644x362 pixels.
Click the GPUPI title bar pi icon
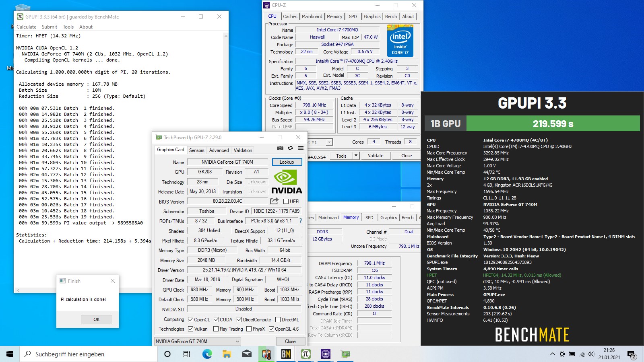pyautogui.click(x=20, y=16)
